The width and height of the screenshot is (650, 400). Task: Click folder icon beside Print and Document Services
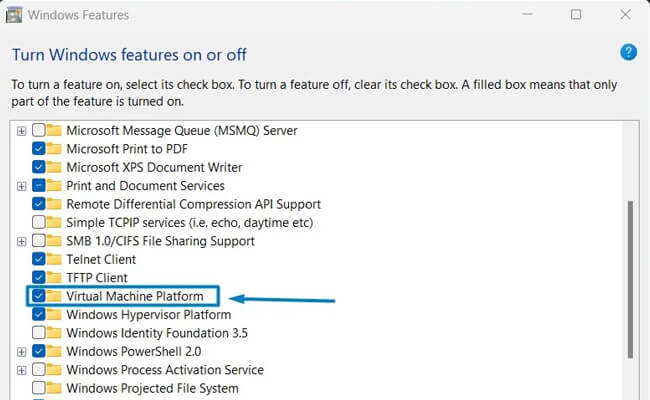(54, 185)
